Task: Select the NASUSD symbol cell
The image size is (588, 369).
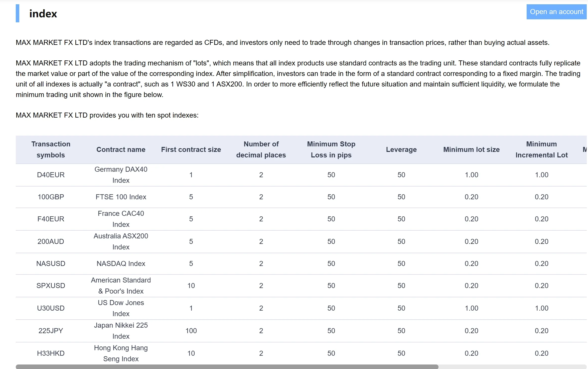Action: tap(51, 263)
